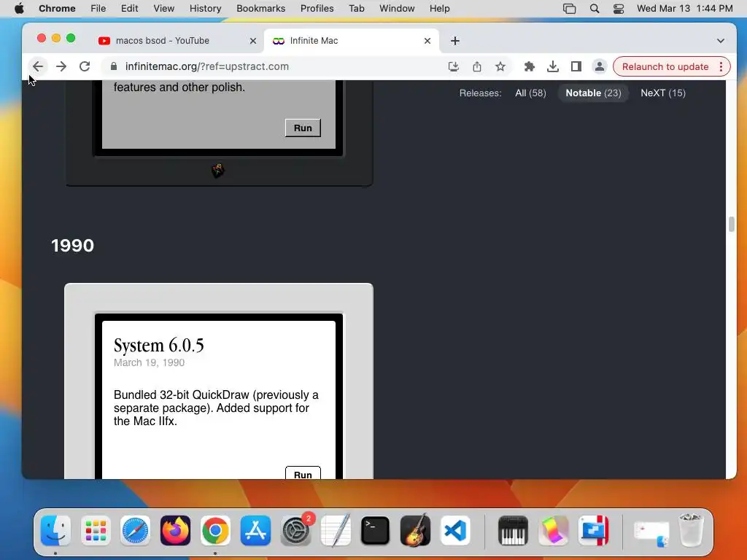747x560 pixels.
Task: Bookmark this page with the star icon
Action: coord(500,66)
